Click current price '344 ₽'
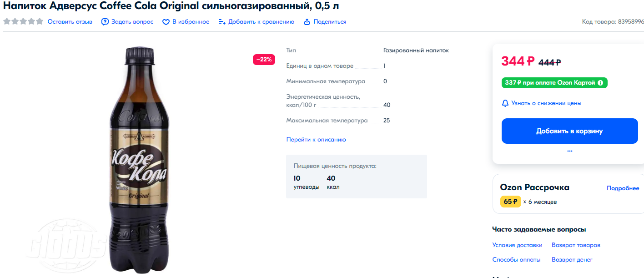This screenshot has width=644, height=278. [518, 61]
